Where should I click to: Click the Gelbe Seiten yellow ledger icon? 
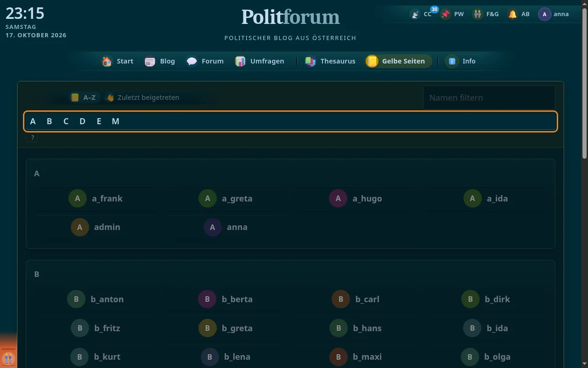(x=372, y=61)
